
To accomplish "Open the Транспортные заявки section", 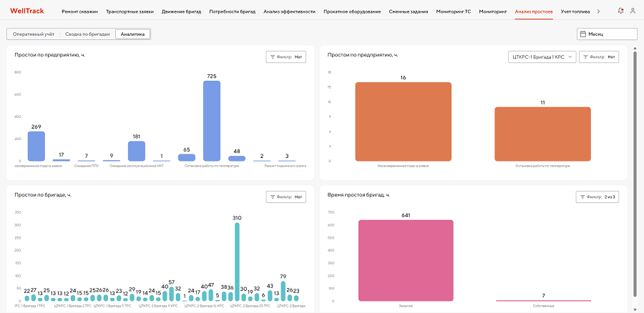I will (x=128, y=11).
